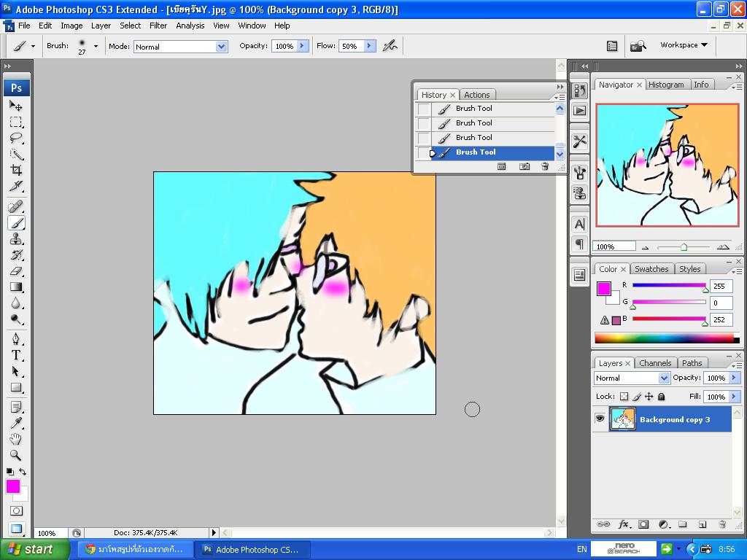Select the Dodge tool
This screenshot has width=747, height=560.
pyautogui.click(x=16, y=319)
